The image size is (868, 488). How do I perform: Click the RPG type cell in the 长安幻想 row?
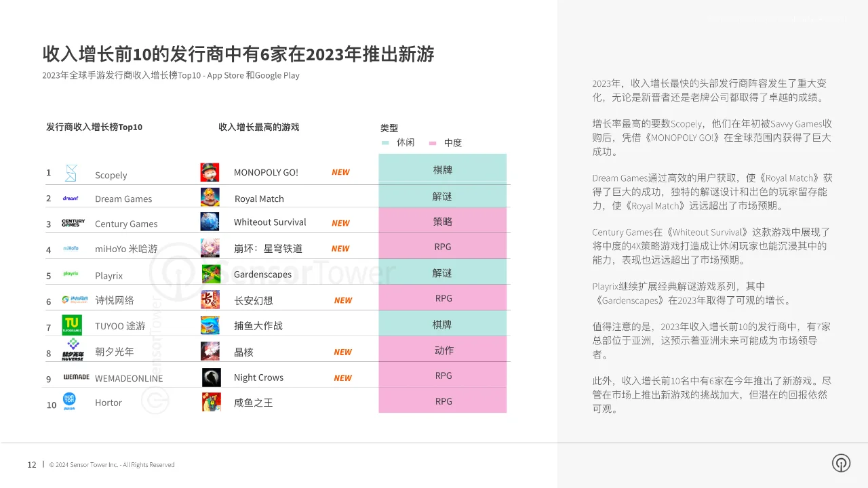(x=442, y=298)
